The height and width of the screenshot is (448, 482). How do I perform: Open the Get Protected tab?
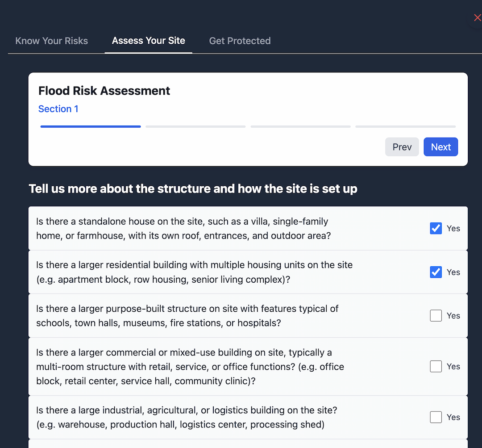pyautogui.click(x=240, y=41)
